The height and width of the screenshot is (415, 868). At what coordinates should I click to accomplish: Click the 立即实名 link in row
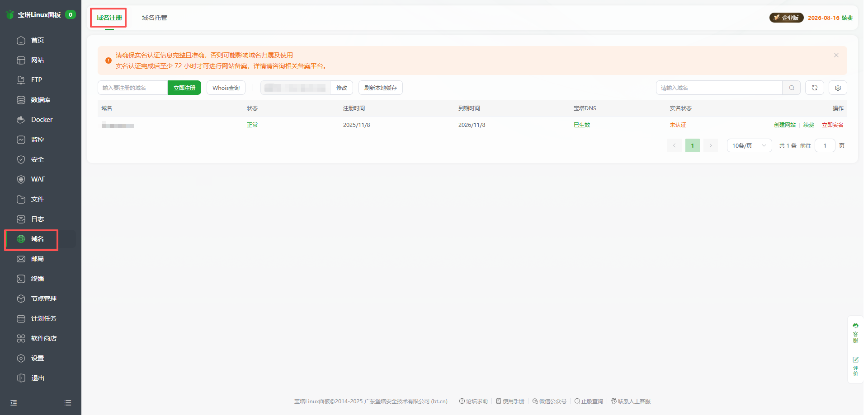tap(832, 125)
